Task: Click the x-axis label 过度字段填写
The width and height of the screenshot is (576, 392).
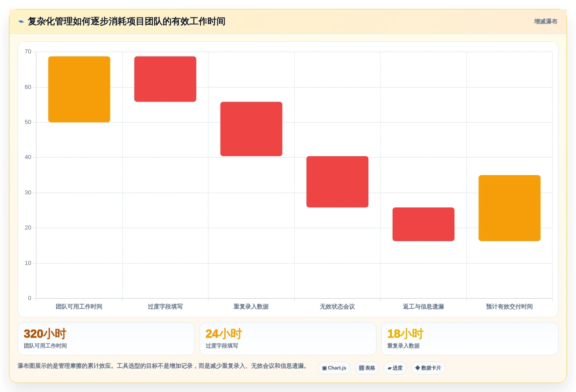Action: point(165,307)
